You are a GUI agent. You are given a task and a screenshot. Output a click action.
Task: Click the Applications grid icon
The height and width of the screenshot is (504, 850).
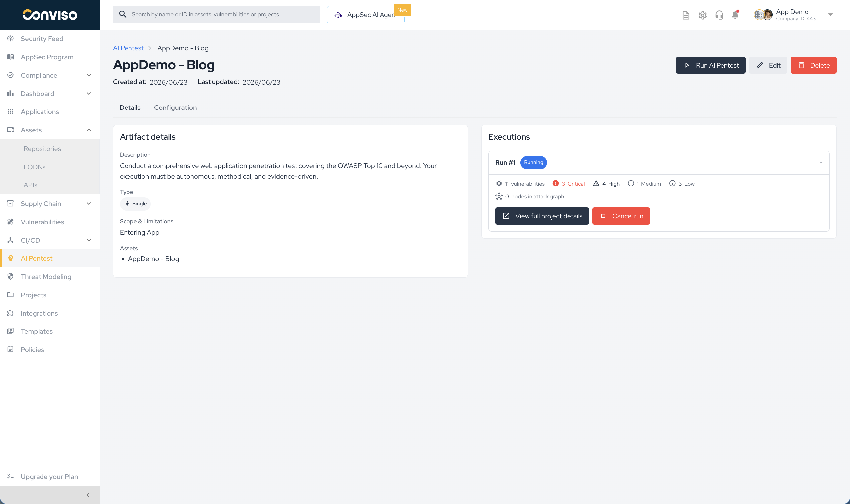tap(11, 112)
